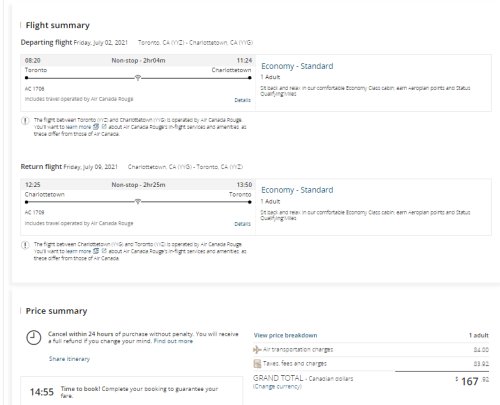This screenshot has height=405, width=500.
Task: Click external link icon in return Rouge notice
Action: (x=104, y=251)
